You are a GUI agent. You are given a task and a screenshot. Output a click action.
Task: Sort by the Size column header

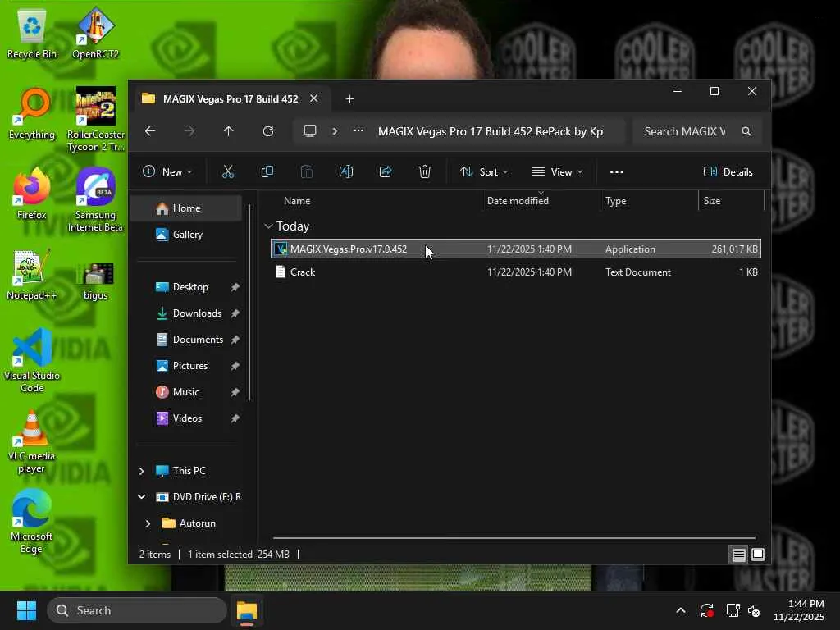(731, 201)
